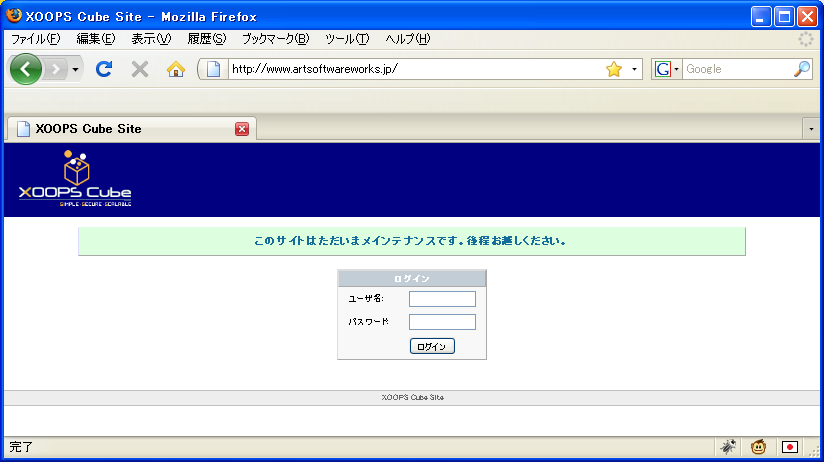Screen dimensions: 824x462
Task: Open the back/forward history dropdown
Action: coord(75,69)
